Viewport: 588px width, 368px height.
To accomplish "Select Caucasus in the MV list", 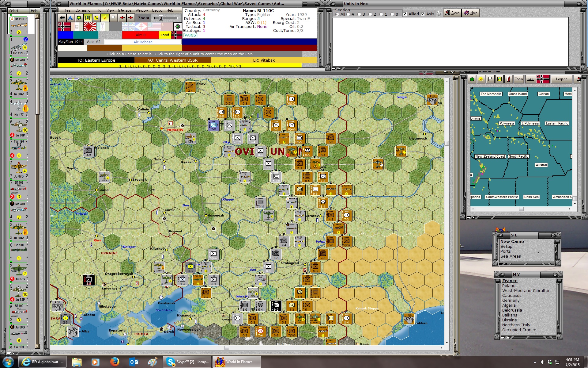I will [512, 296].
